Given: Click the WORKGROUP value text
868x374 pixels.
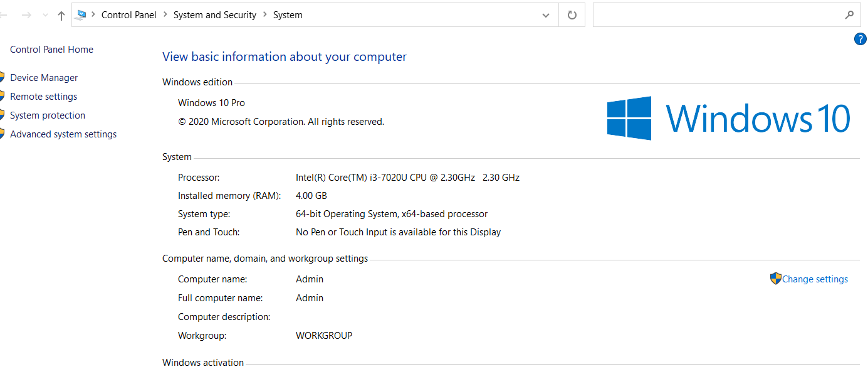Looking at the screenshot, I should pyautogui.click(x=324, y=336).
